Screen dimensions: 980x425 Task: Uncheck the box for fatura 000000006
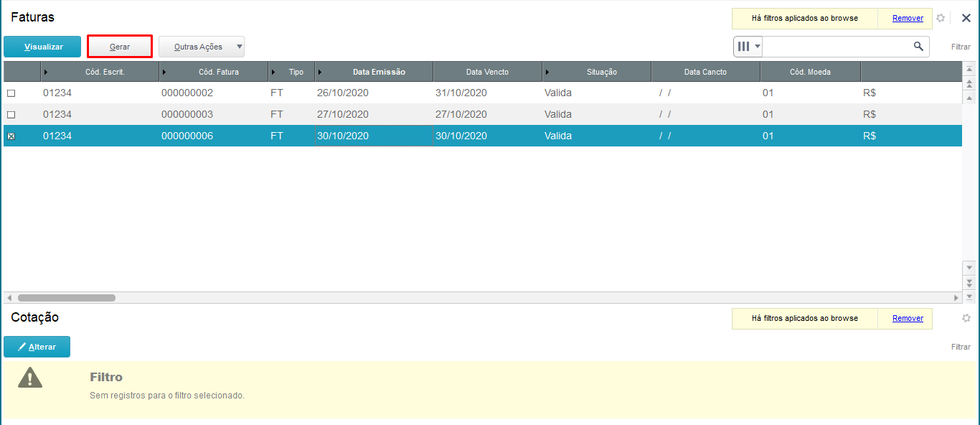[x=11, y=136]
